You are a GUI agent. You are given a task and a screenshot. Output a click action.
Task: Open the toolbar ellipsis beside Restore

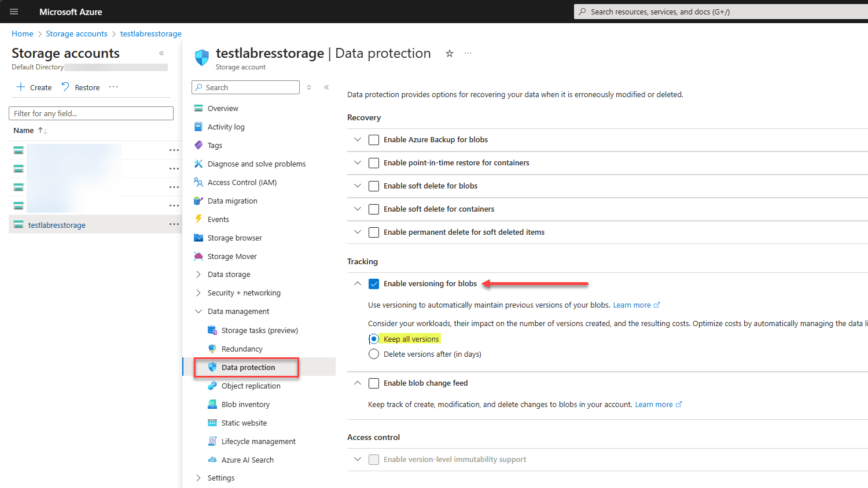(113, 87)
